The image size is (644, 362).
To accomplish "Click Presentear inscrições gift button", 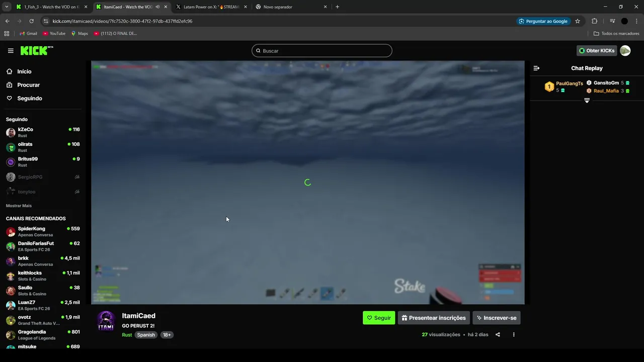I will click(x=433, y=318).
